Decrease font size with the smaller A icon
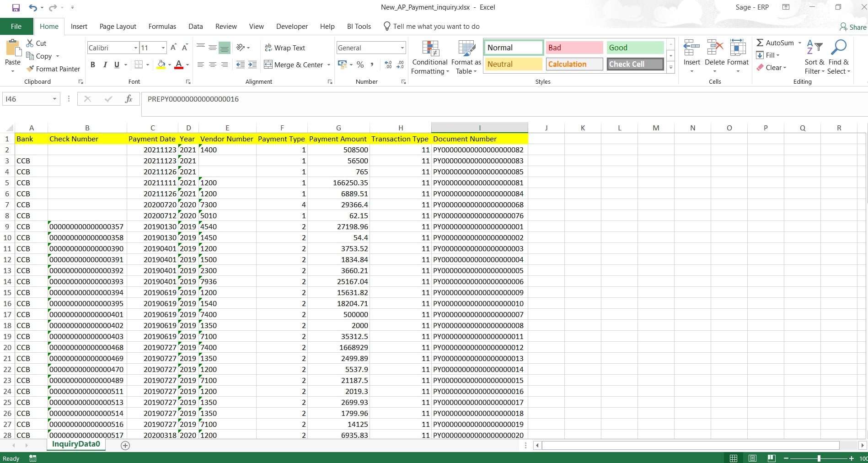Image resolution: width=868 pixels, height=463 pixels. [185, 48]
